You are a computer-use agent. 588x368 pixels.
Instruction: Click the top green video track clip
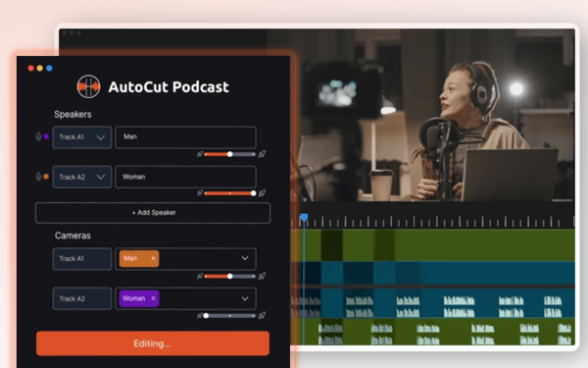click(x=433, y=245)
